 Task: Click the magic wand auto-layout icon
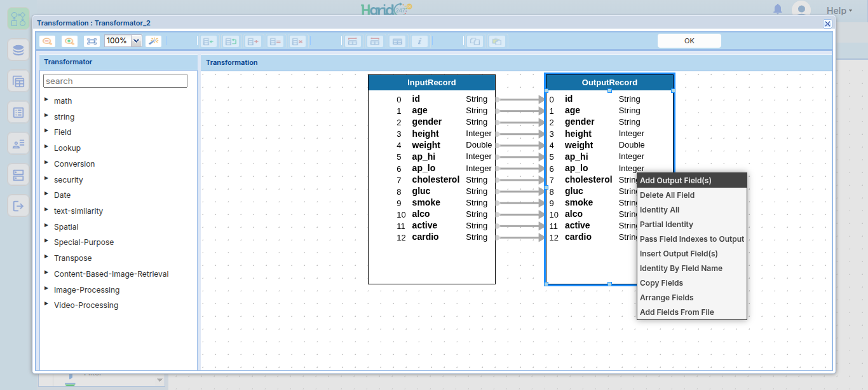pos(153,41)
